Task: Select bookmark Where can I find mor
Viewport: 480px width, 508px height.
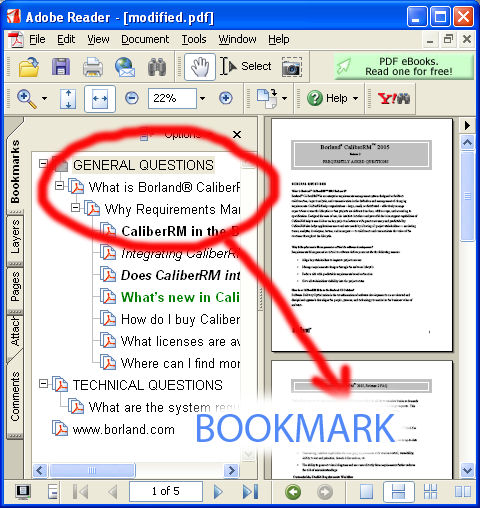Action: (x=180, y=363)
